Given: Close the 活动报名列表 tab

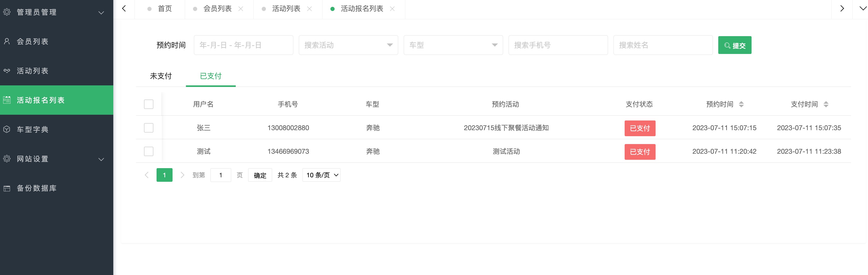Looking at the screenshot, I should point(392,9).
